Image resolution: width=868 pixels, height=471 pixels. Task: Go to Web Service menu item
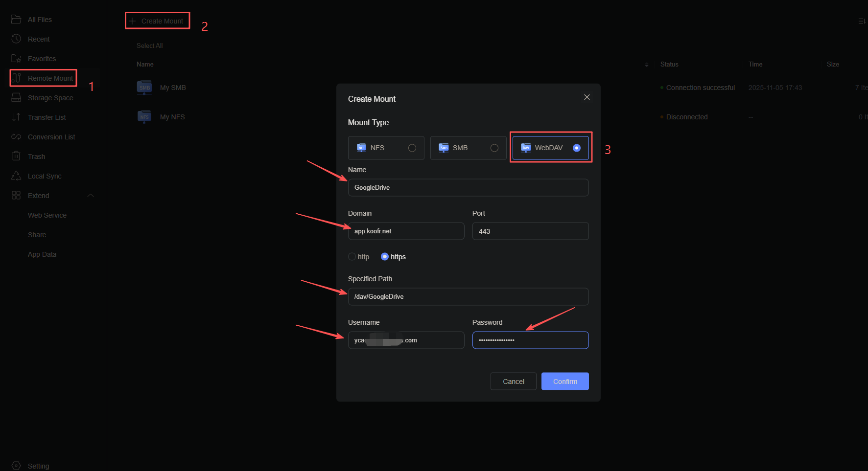click(x=47, y=215)
